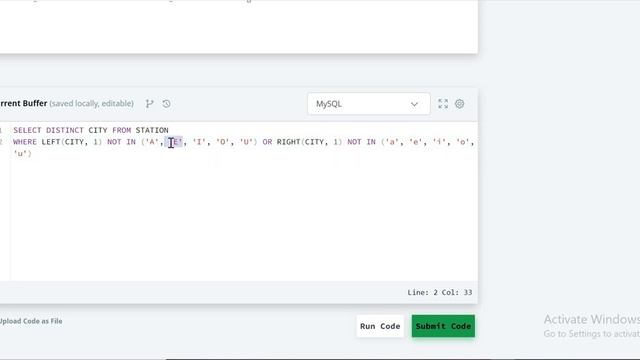Open the MySQL language dropdown
640x360 pixels.
pos(368,104)
